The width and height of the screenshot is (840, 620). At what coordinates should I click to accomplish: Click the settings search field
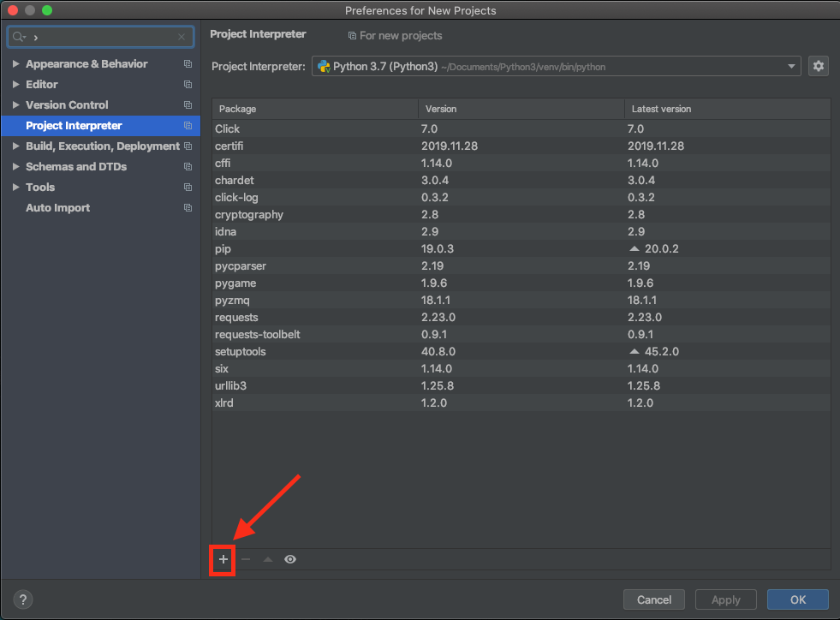(x=101, y=37)
